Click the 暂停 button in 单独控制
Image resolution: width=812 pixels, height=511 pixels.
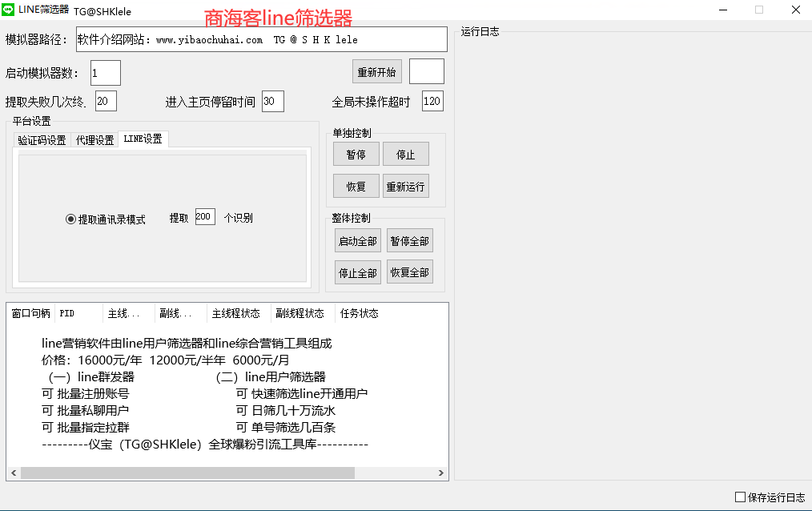click(x=356, y=155)
